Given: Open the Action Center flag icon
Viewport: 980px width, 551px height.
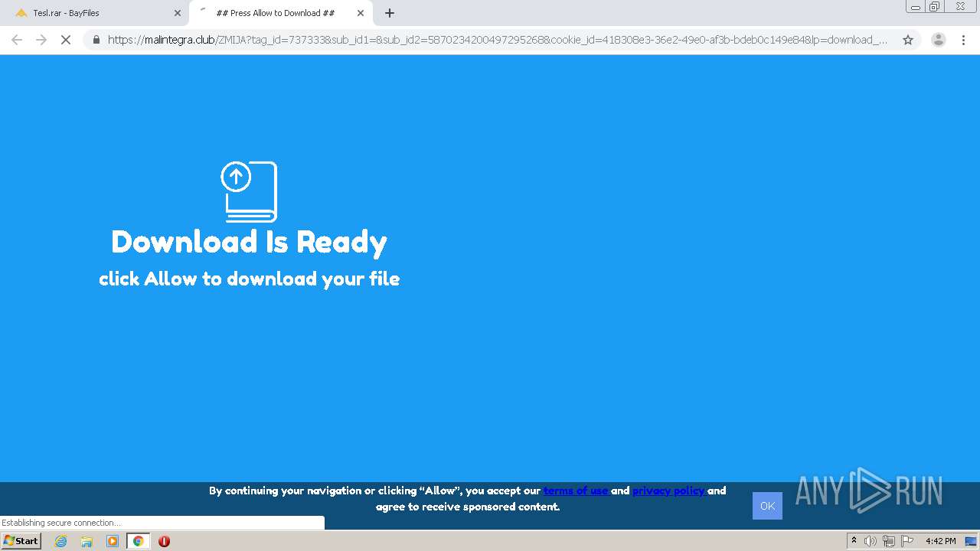Looking at the screenshot, I should pyautogui.click(x=907, y=541).
